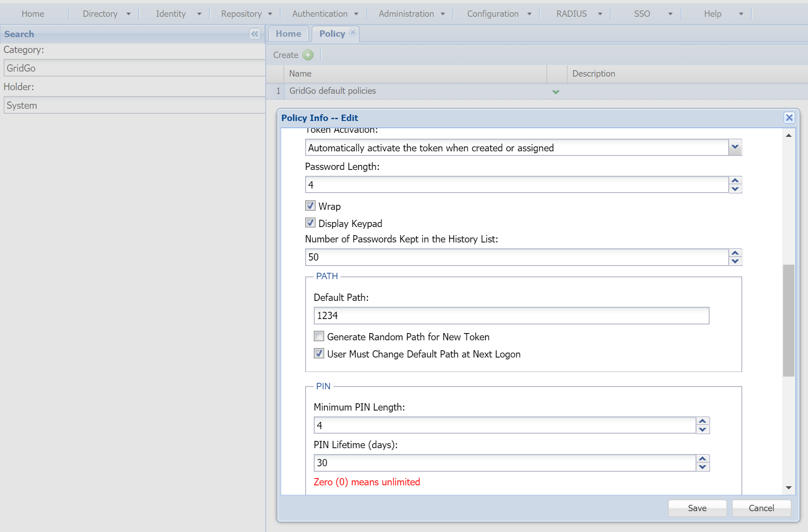Open the Token Activation dropdown
This screenshot has width=808, height=532.
click(x=735, y=147)
